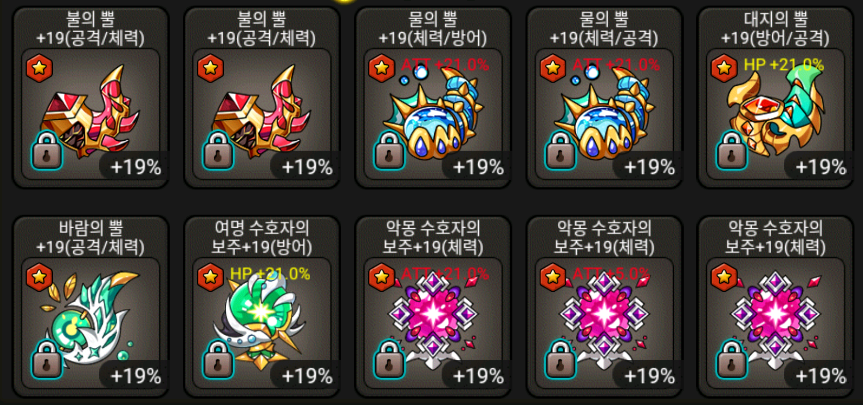863x405 pixels.
Task: Open the 대지의 뿔 +19(방어/공격) title
Action: click(x=778, y=28)
